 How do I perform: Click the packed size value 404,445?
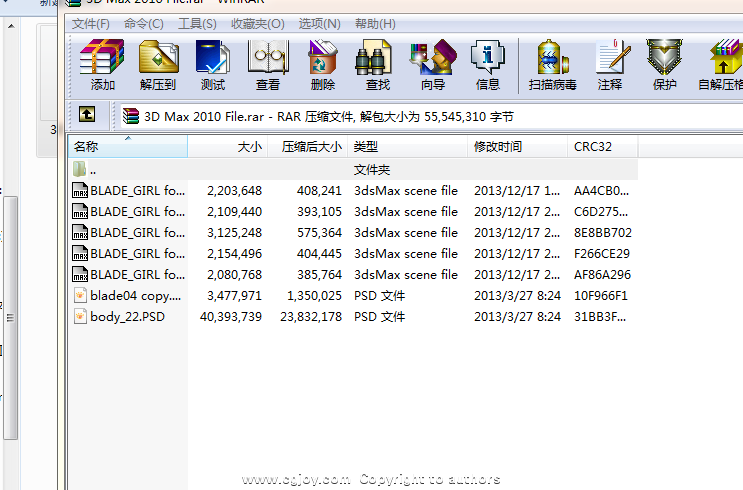coord(319,254)
